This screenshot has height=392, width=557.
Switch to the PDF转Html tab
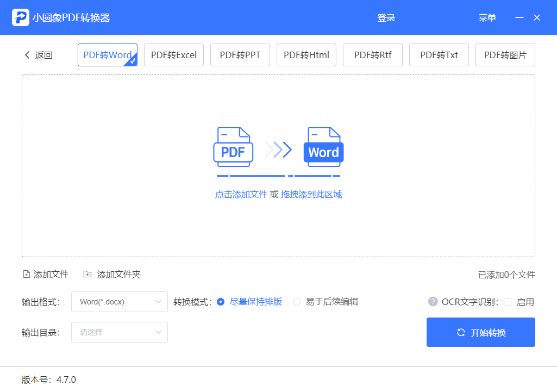pos(306,55)
